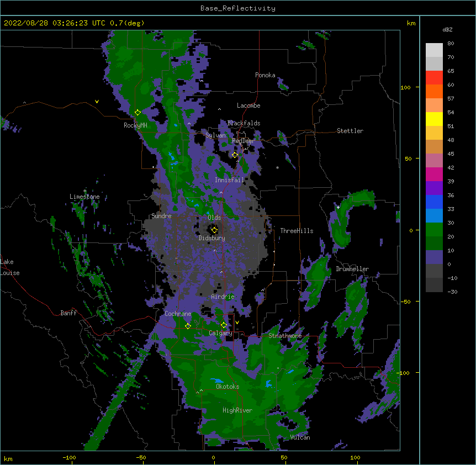
Task: Click the 50 tick on the bottom axis
Action: click(283, 457)
